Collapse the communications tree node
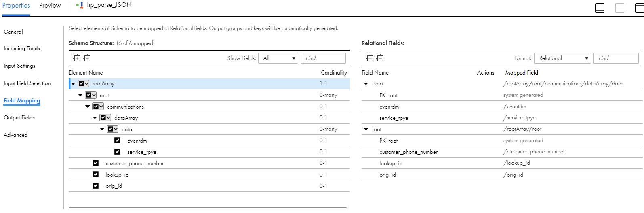This screenshot has width=644, height=213. click(87, 106)
